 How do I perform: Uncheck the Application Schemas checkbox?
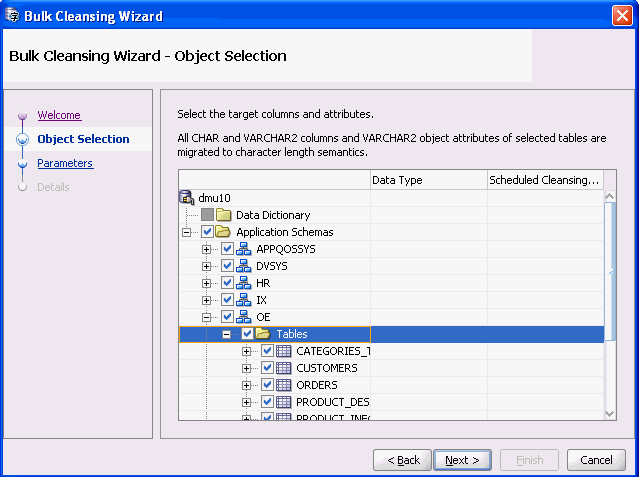(x=207, y=232)
